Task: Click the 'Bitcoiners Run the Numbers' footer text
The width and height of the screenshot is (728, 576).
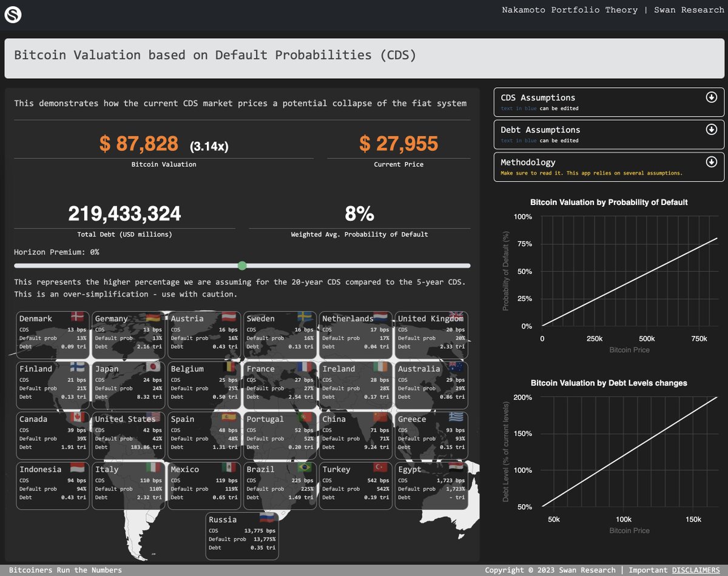Action: (66, 570)
